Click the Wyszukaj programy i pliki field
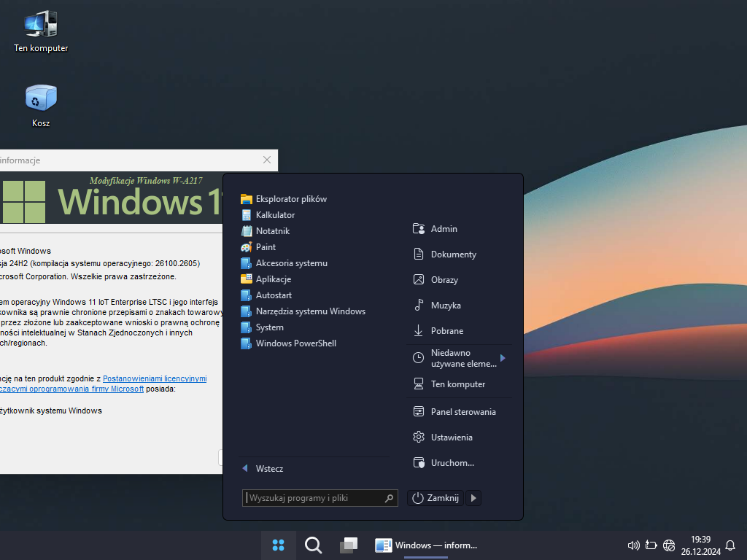 [x=314, y=498]
